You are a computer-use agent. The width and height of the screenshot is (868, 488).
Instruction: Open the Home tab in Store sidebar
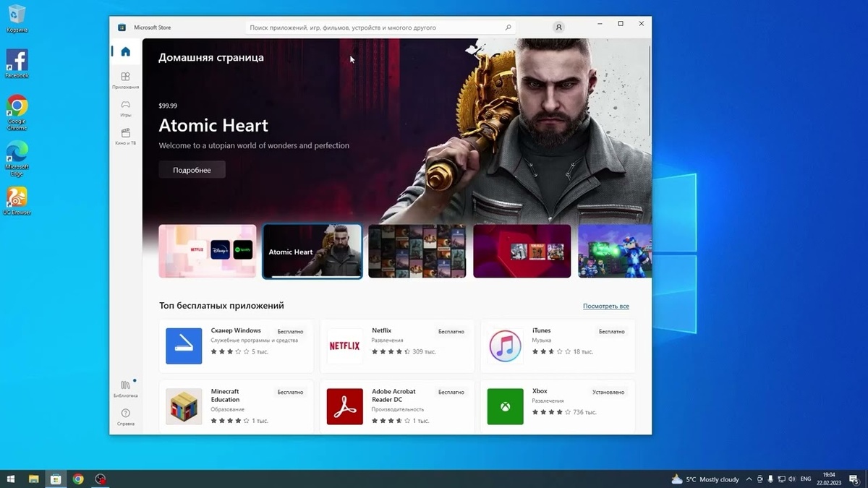click(125, 51)
